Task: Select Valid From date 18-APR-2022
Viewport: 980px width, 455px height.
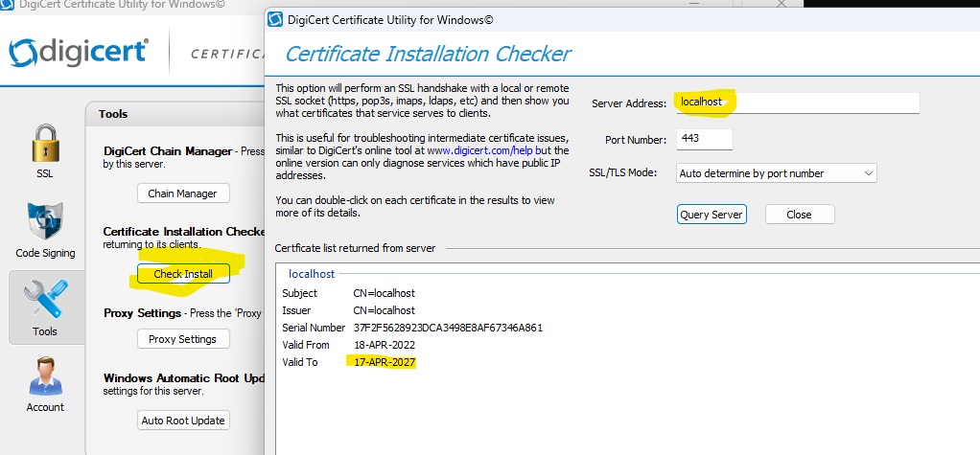Action: coord(385,345)
